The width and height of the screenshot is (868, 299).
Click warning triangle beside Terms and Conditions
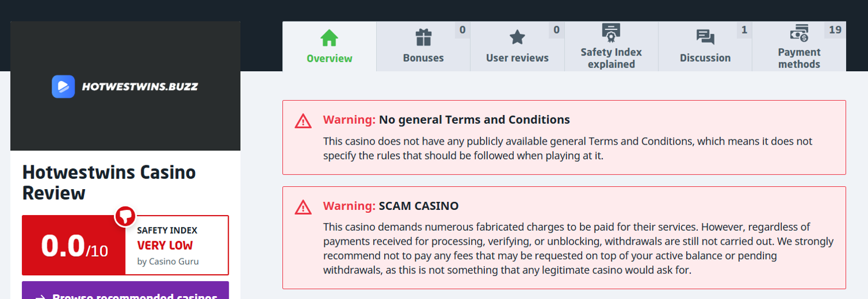click(303, 121)
